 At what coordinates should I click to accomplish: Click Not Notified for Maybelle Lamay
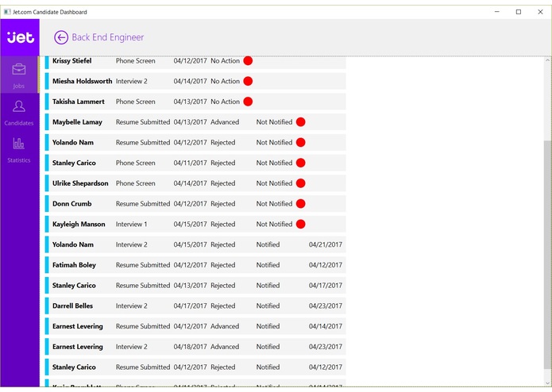pyautogui.click(x=274, y=122)
